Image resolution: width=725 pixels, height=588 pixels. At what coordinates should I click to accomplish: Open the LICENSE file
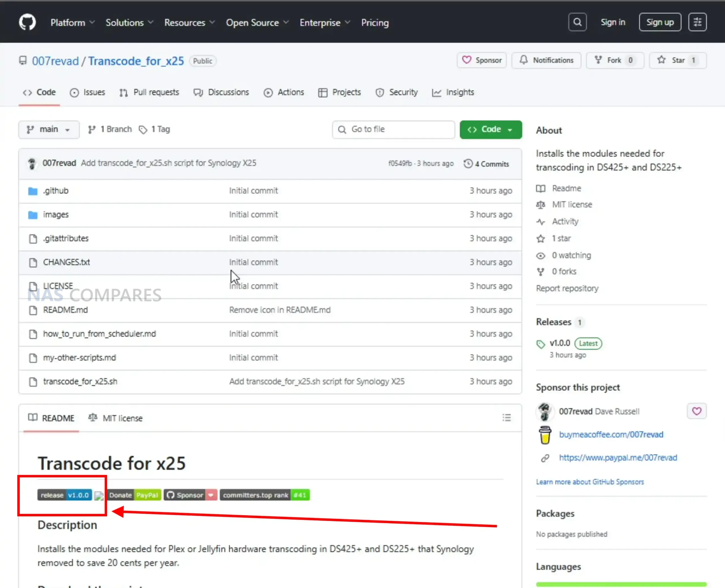(57, 286)
